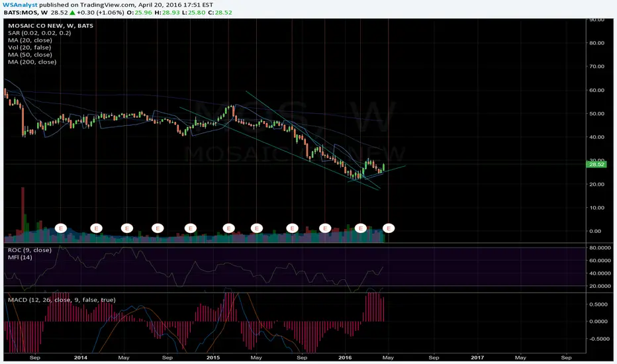
Task: Click the rightmost earnings E marker
Action: click(x=389, y=228)
